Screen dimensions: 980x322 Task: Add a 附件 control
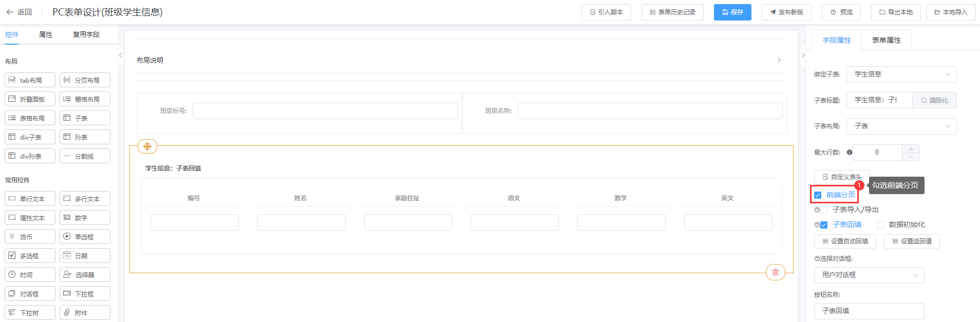coord(85,313)
